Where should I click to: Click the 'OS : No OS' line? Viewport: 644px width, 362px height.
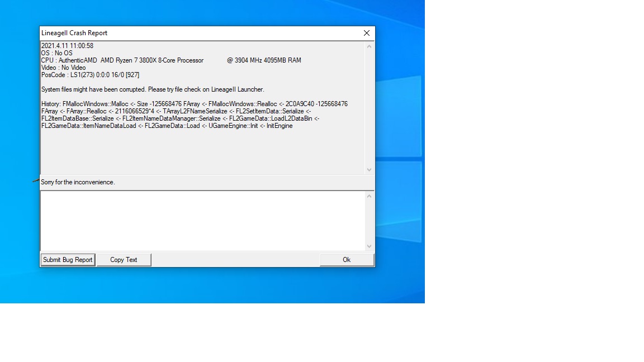click(x=57, y=53)
